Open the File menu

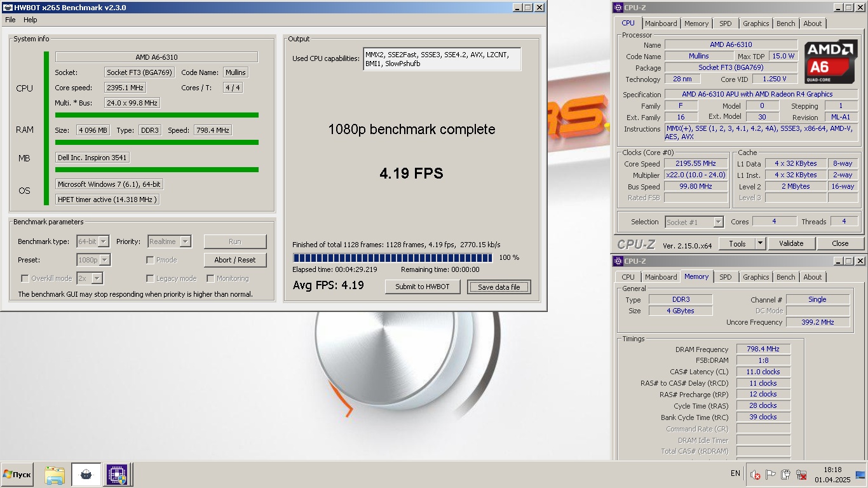(10, 20)
